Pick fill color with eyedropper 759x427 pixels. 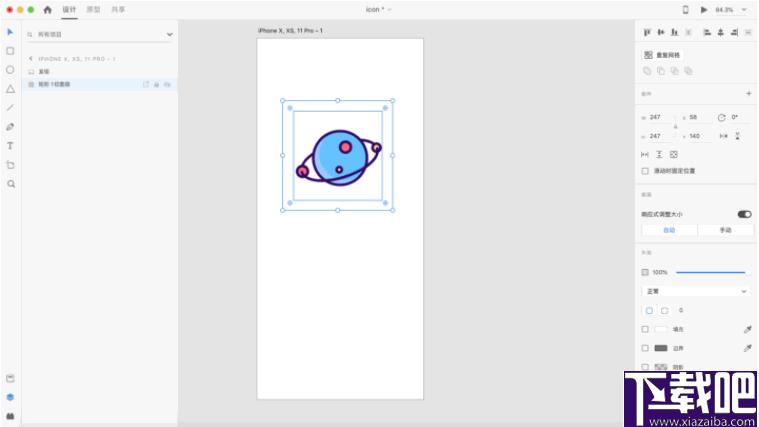(748, 329)
